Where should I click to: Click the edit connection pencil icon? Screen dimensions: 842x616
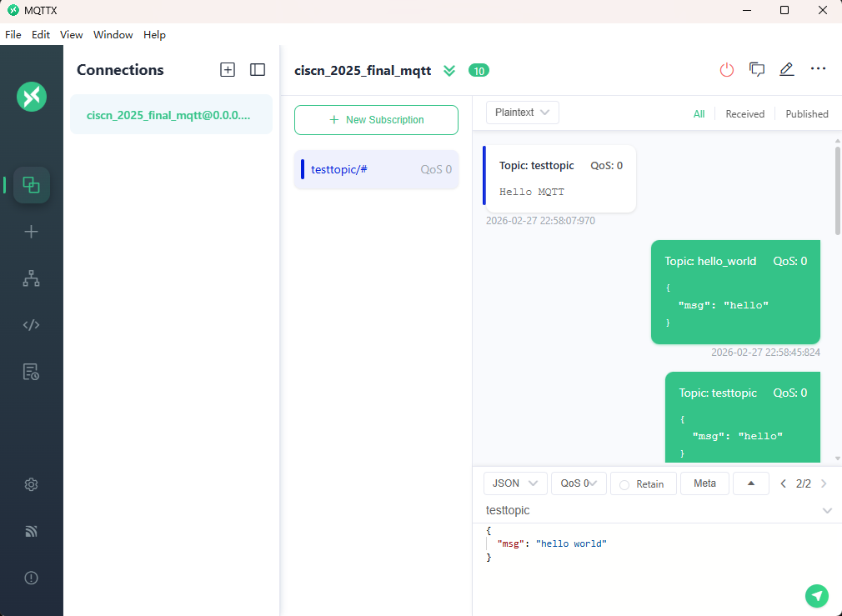coord(786,70)
